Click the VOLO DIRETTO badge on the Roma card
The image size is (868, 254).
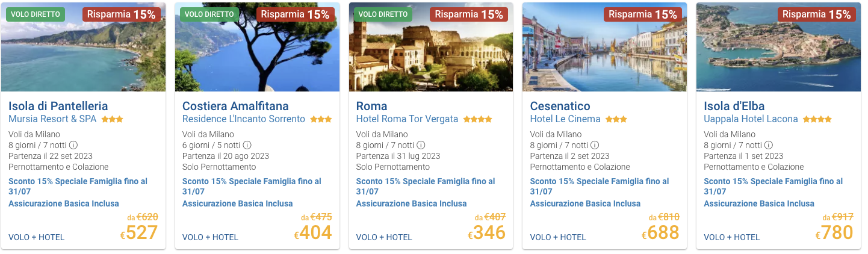pos(383,14)
